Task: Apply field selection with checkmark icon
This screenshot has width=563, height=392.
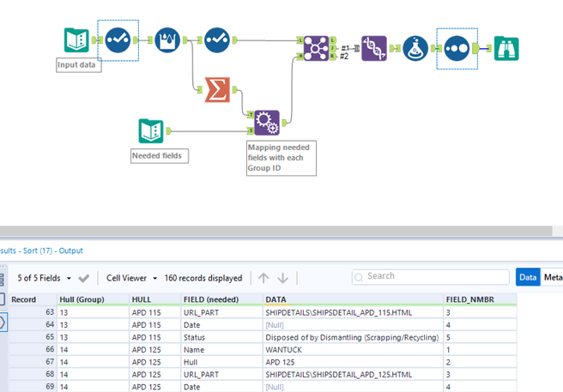Action: point(83,278)
